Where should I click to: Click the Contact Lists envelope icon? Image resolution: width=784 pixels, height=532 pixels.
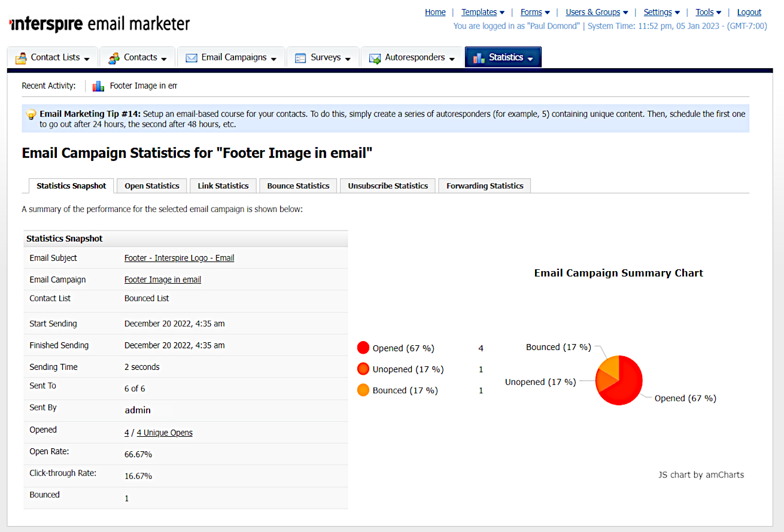21,58
